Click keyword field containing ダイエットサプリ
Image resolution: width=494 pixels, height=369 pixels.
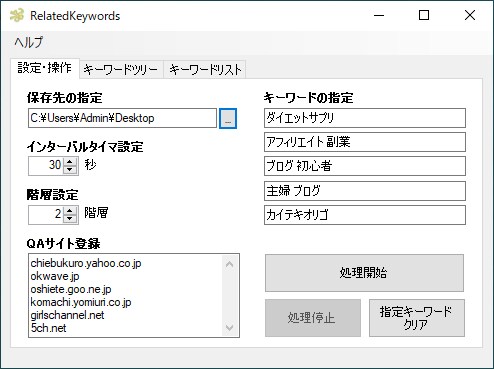pos(365,118)
